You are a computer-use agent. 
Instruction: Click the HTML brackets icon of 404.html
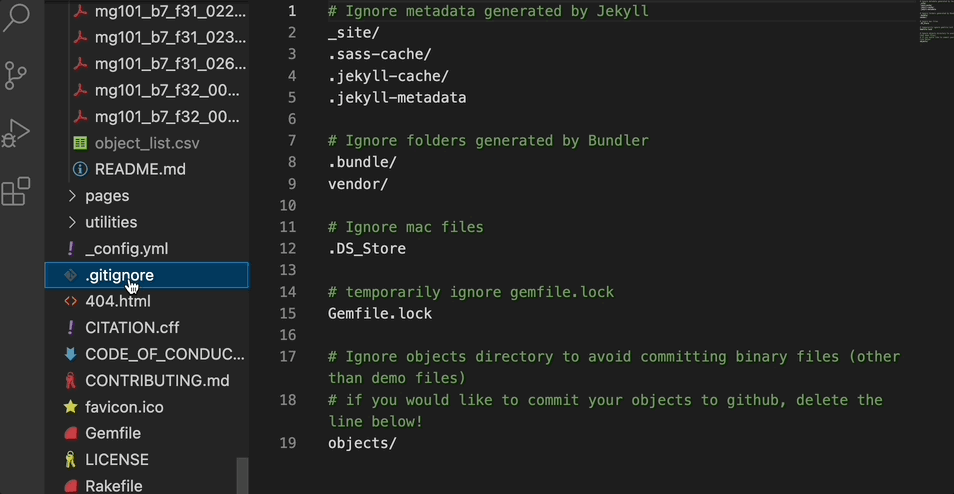71,301
